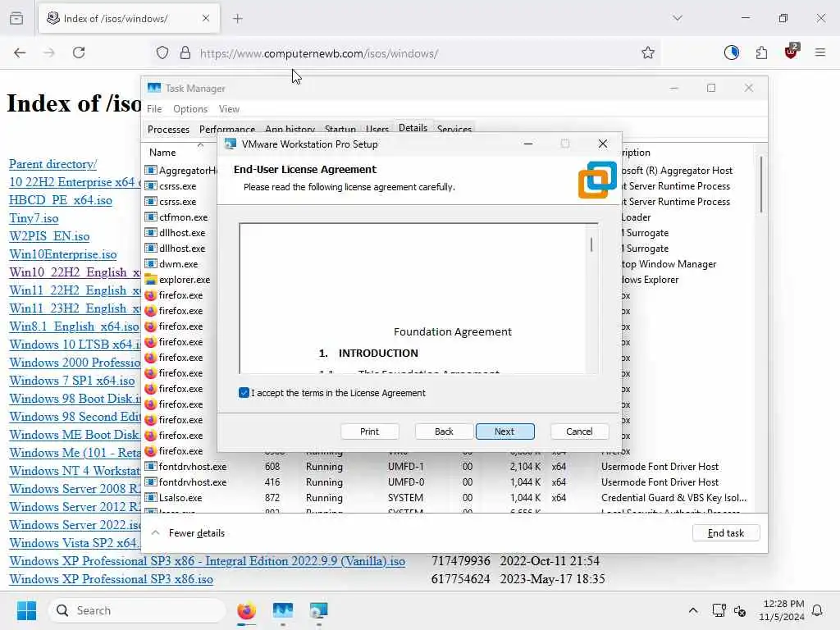Open the Windows 7 SP1 x64.iso link
Image resolution: width=840 pixels, height=630 pixels.
(x=72, y=381)
